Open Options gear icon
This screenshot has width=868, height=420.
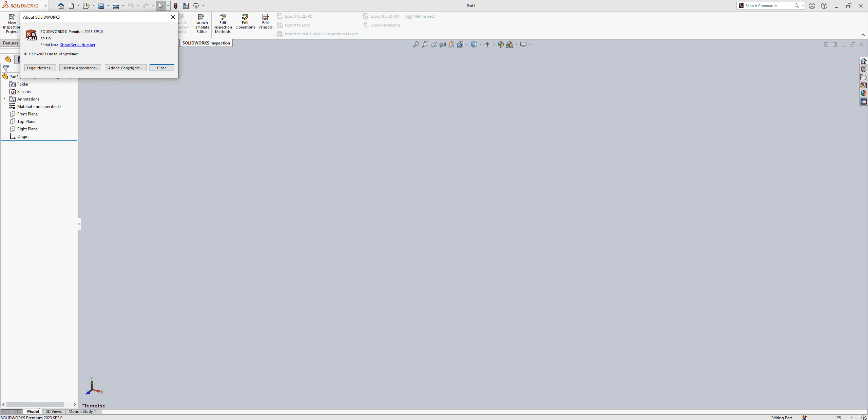click(x=196, y=6)
